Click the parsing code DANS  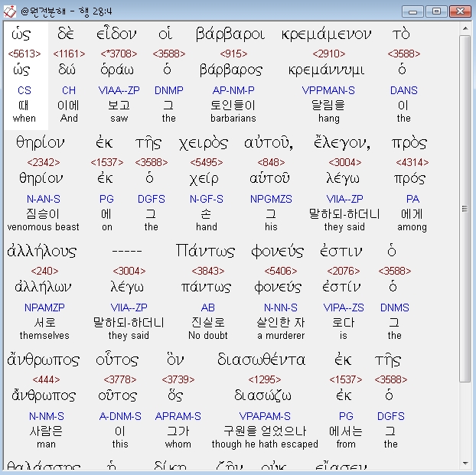[404, 90]
